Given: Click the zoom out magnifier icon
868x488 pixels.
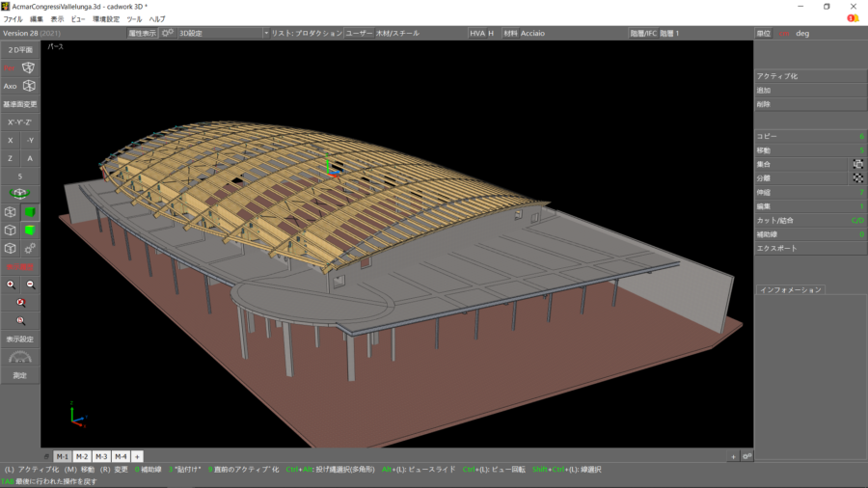Looking at the screenshot, I should 30,285.
